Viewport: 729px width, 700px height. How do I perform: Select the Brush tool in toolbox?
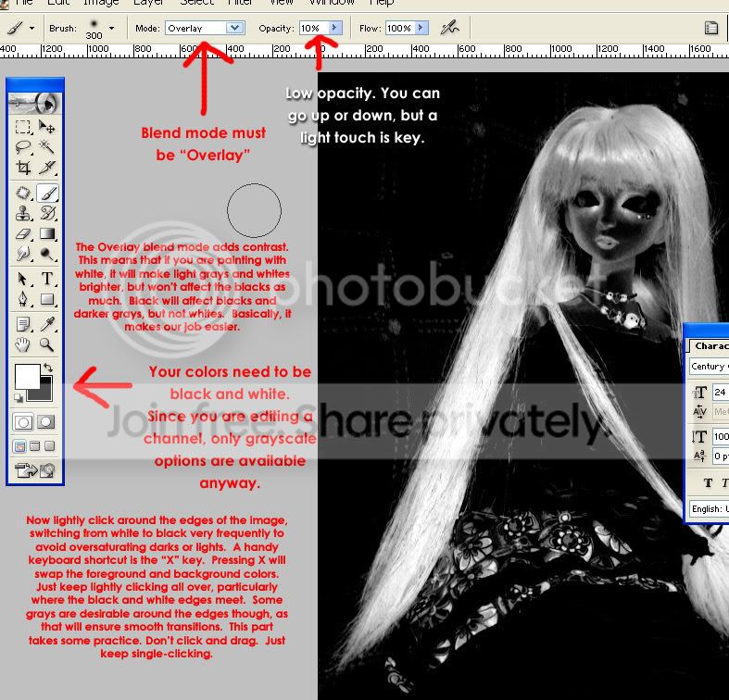click(47, 193)
